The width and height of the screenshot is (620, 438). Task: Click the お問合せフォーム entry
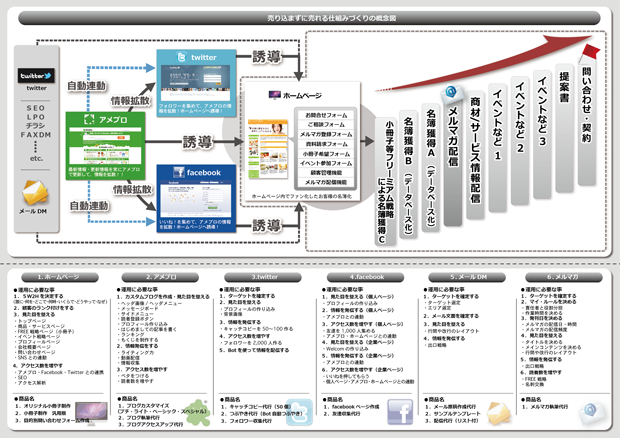(x=326, y=115)
